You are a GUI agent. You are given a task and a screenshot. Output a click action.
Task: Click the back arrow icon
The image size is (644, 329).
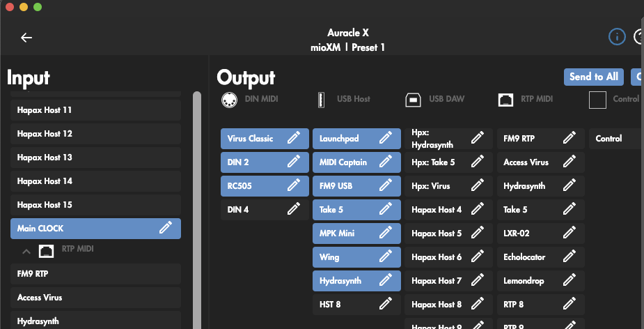(x=26, y=38)
